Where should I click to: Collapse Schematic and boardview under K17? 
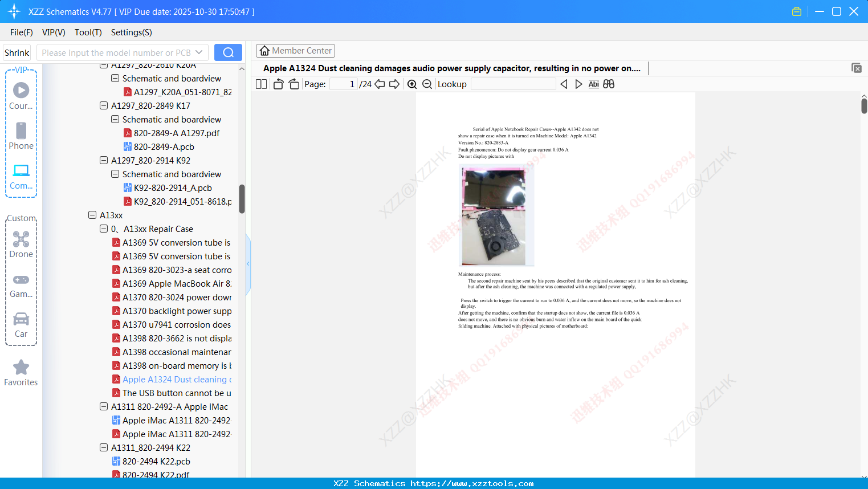tap(115, 119)
